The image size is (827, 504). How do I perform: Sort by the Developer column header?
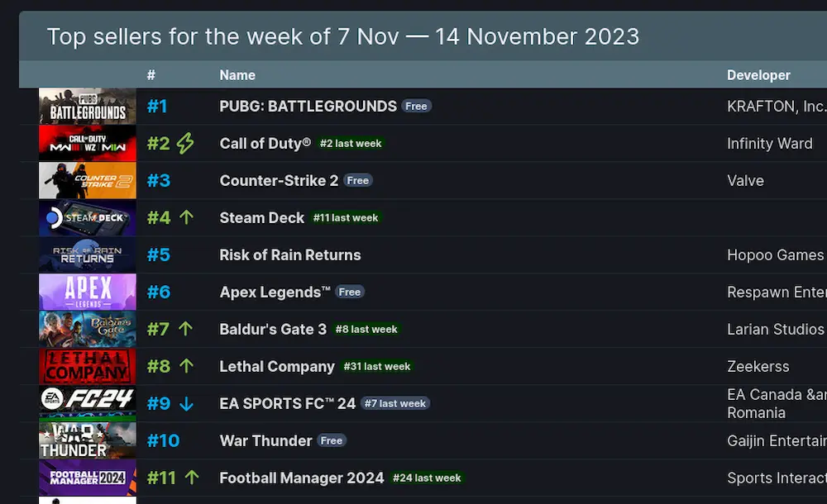(758, 75)
